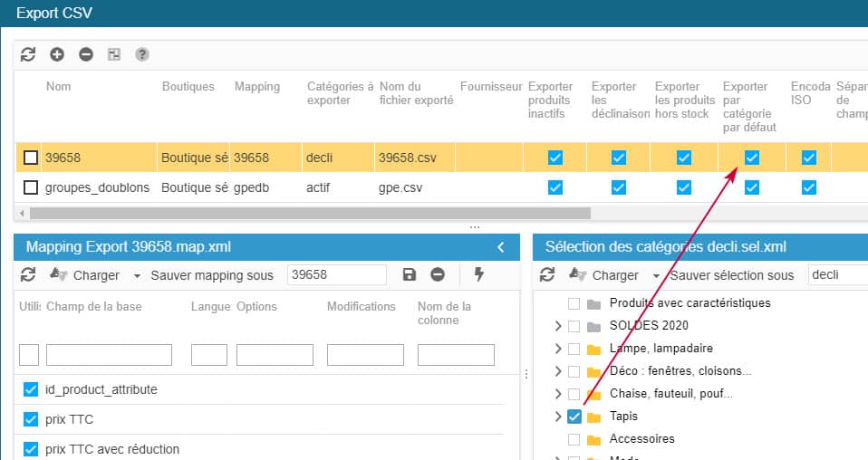Uncheck the Tapis category checkbox
Image resolution: width=868 pixels, height=460 pixels.
pyautogui.click(x=574, y=417)
